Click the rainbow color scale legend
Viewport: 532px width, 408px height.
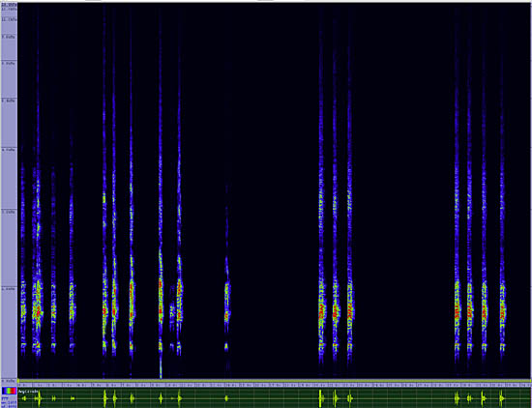(9, 391)
